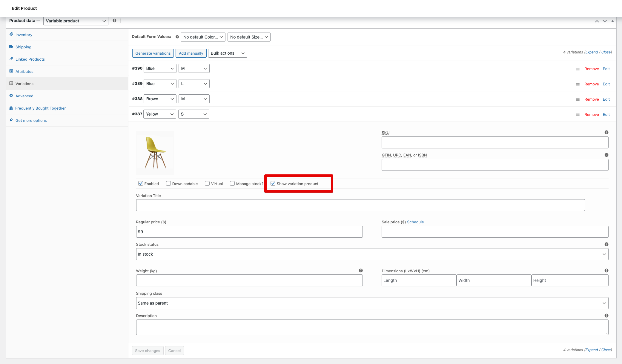
Task: Switch to the Linked Products tab
Action: pos(30,59)
